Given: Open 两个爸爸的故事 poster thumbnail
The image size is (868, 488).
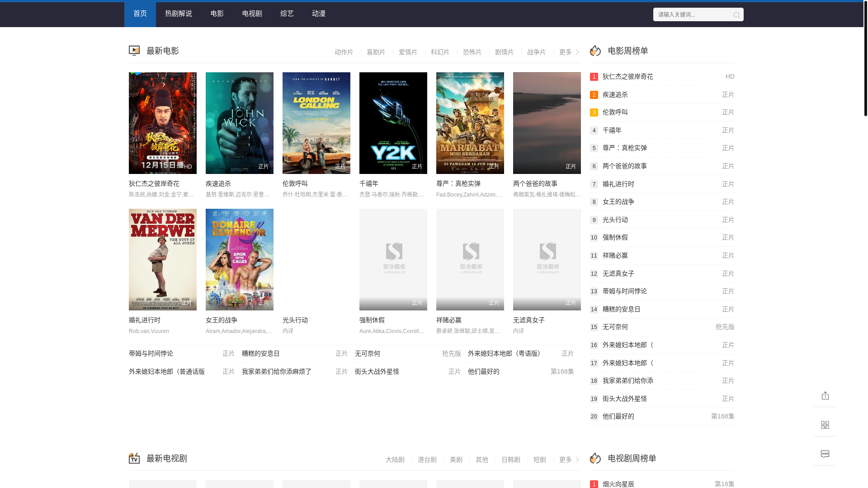Looking at the screenshot, I should (x=547, y=123).
